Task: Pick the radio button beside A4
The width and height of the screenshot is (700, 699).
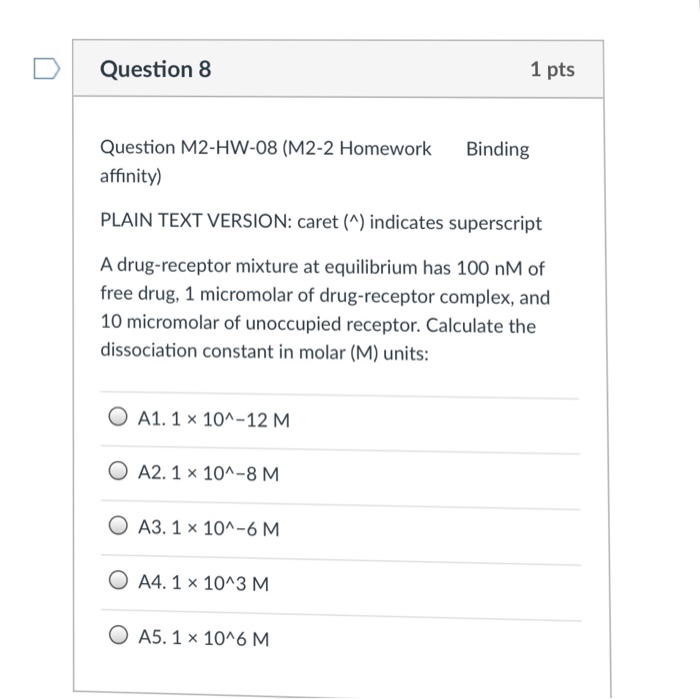Action: pos(118,580)
